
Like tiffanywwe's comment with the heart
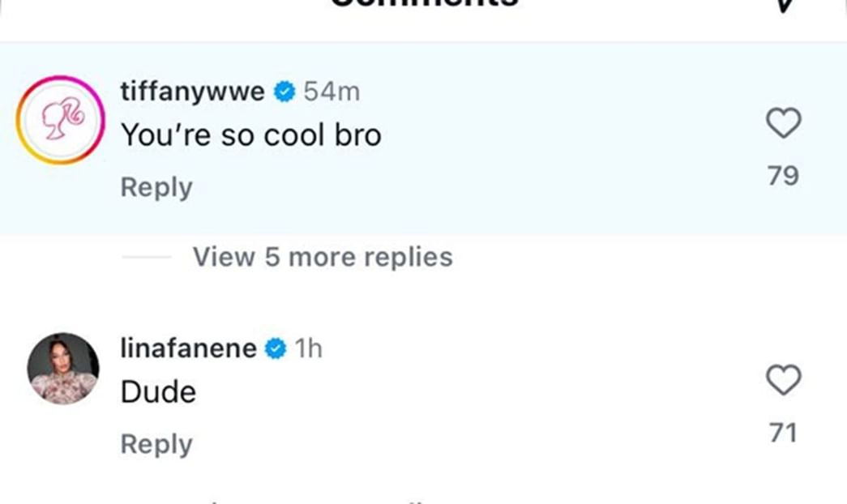(x=783, y=124)
